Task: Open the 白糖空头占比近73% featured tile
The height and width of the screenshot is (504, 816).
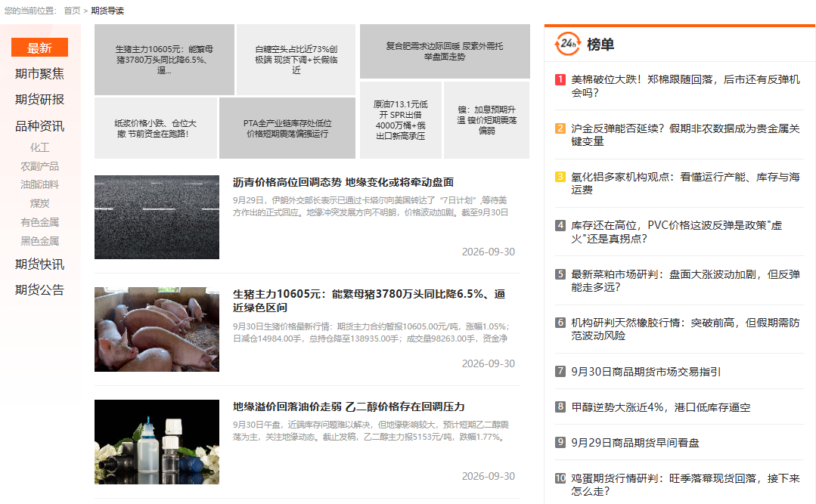Action: point(296,59)
